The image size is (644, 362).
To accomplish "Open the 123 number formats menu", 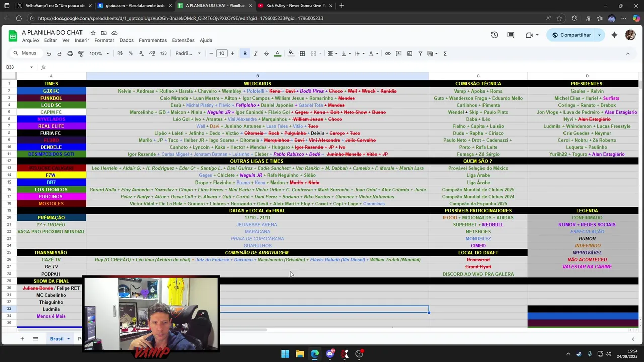I will 163,53.
